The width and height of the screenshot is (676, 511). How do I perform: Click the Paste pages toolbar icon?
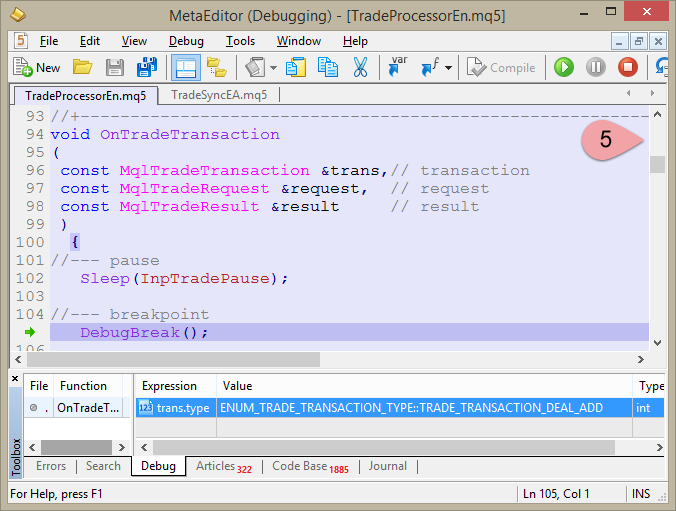click(328, 67)
